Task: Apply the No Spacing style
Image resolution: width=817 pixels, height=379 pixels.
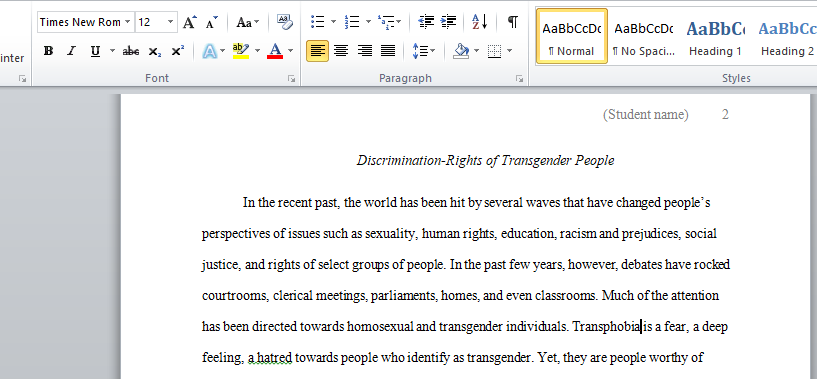Action: click(x=643, y=36)
